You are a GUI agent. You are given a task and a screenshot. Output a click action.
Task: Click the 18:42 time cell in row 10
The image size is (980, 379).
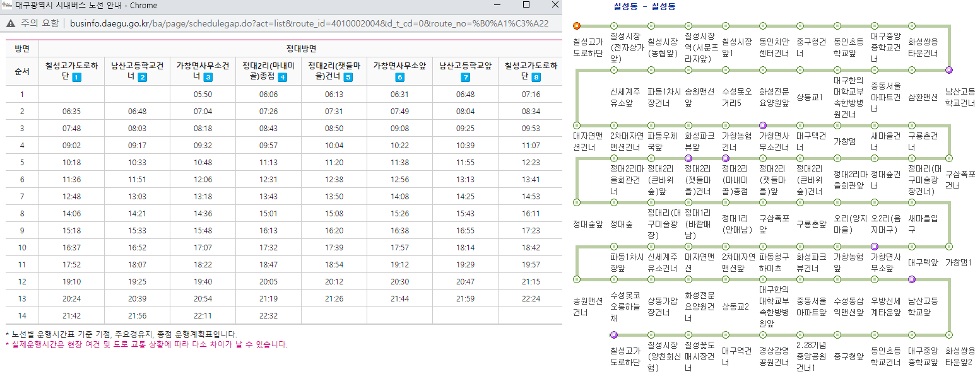(x=531, y=248)
